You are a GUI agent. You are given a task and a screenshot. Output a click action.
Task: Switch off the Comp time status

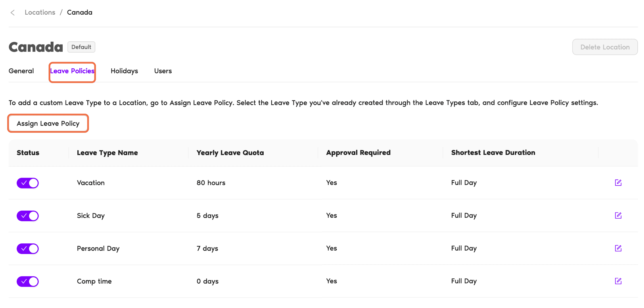pos(28,281)
